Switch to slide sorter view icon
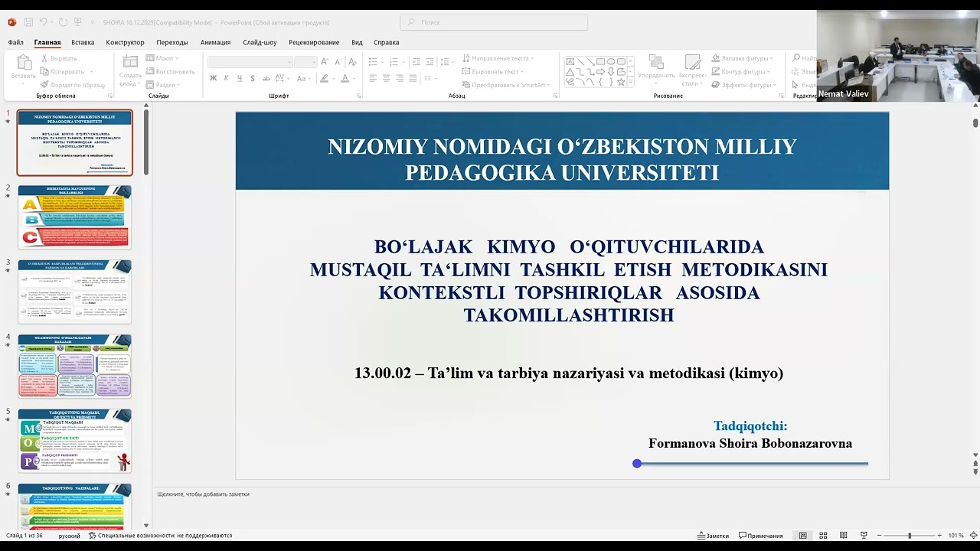The width and height of the screenshot is (980, 551). (x=823, y=536)
